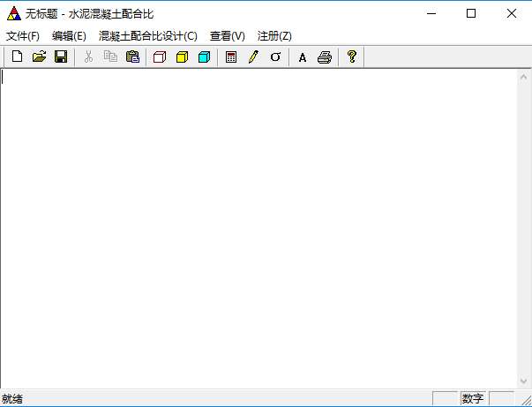Paste from clipboard icon
Viewport: 532px width, 407px height.
[x=132, y=57]
